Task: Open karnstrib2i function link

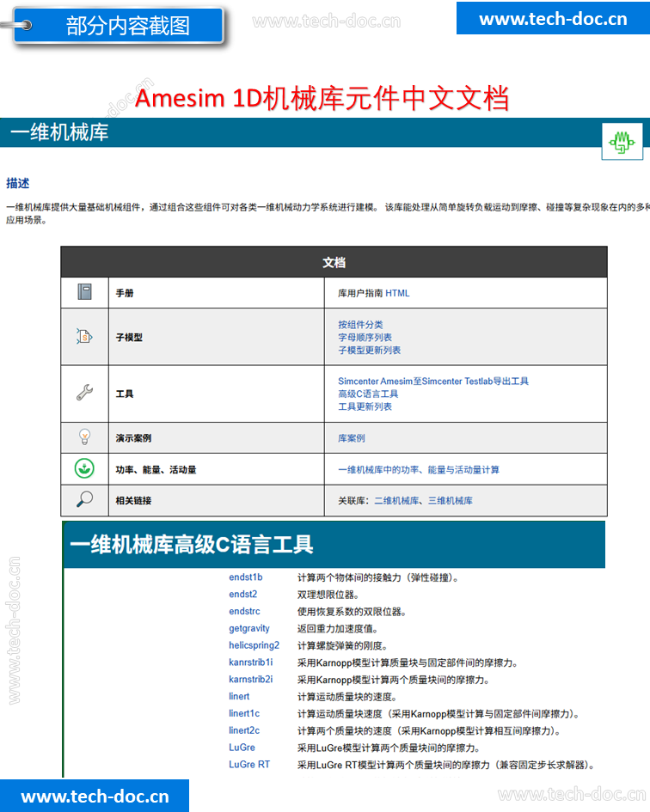Action: pyautogui.click(x=251, y=680)
